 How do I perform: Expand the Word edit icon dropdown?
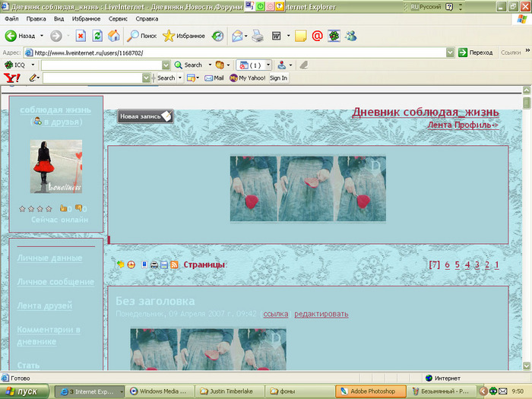point(288,36)
